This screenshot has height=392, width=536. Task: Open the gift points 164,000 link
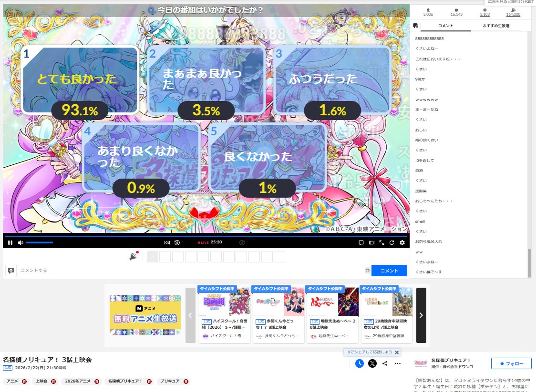pos(513,13)
